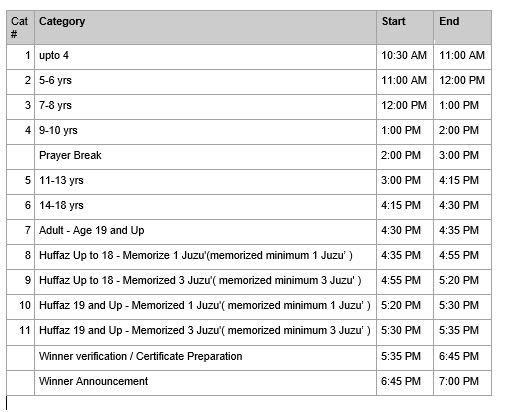509x412 pixels.
Task: Select category number 10 cell
Action: tap(20, 307)
